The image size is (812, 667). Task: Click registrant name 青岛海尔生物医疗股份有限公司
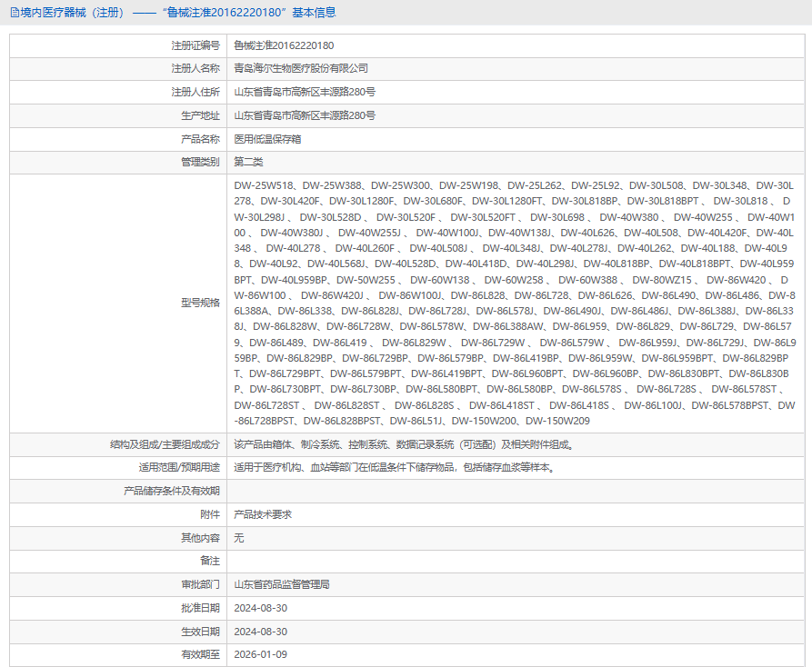click(301, 68)
